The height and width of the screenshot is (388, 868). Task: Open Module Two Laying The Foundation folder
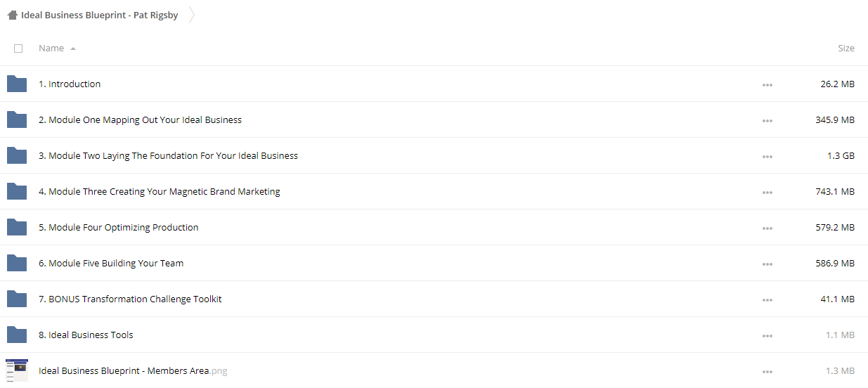click(x=168, y=156)
